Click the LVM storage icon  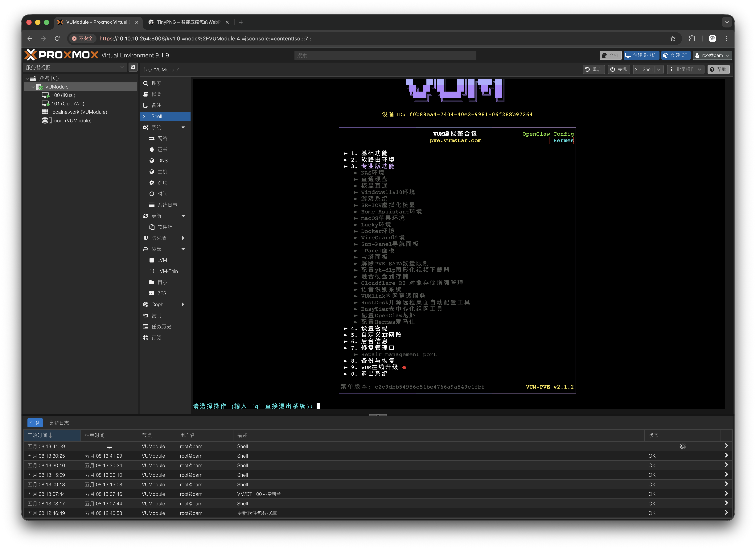[x=152, y=260]
